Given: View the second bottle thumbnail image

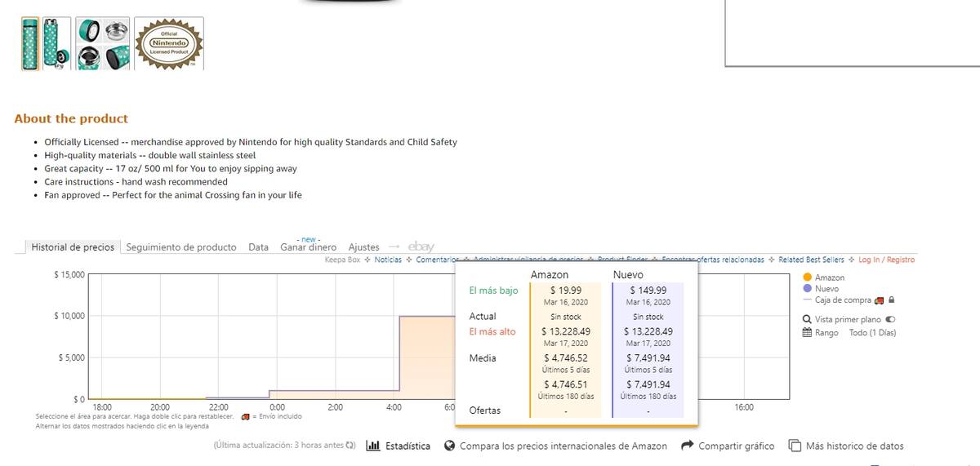Looking at the screenshot, I should pos(56,43).
